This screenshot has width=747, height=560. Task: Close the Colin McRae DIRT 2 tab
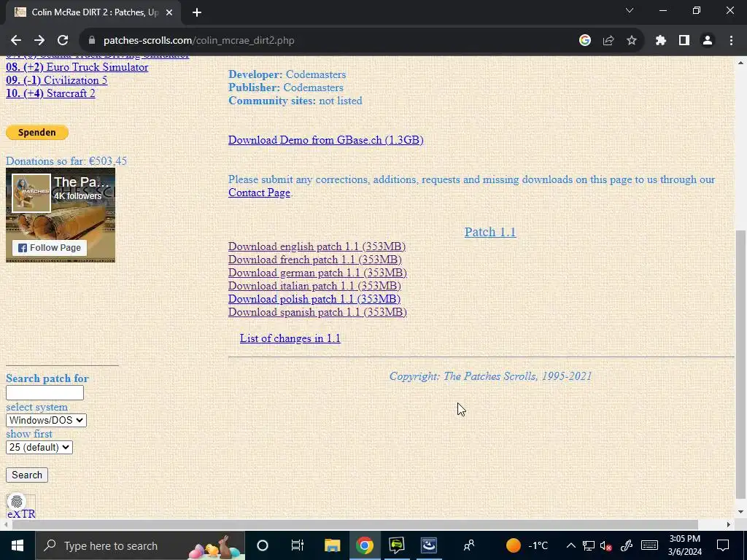pos(169,12)
